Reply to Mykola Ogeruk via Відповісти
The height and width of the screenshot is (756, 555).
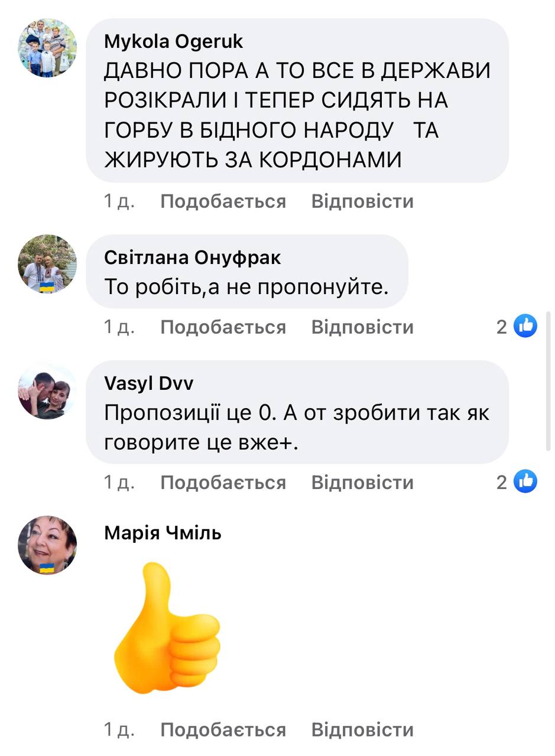pyautogui.click(x=362, y=201)
